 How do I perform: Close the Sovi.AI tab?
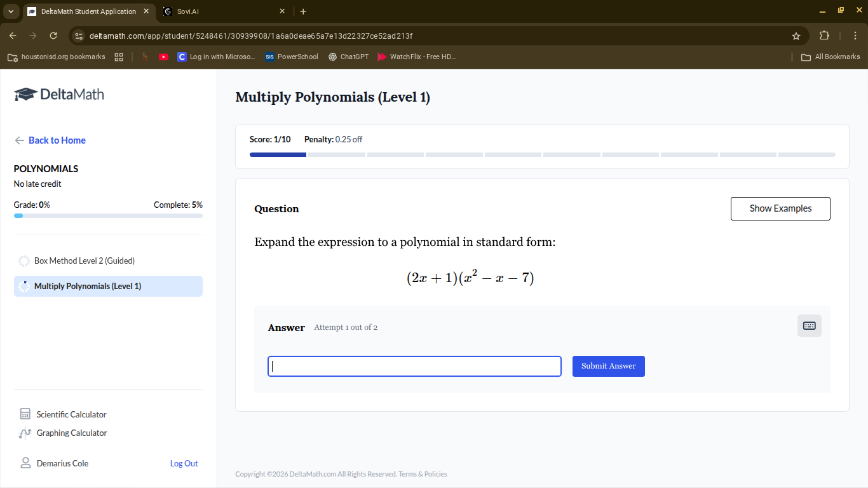[x=282, y=11]
